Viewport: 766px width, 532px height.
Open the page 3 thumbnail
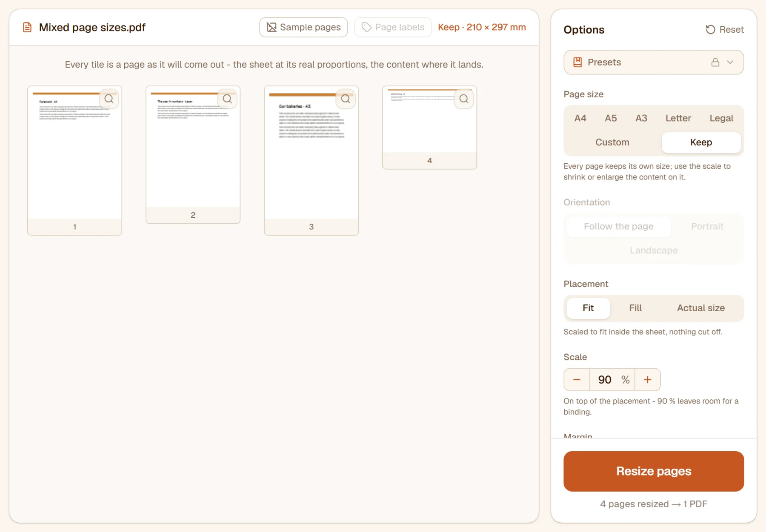click(311, 160)
